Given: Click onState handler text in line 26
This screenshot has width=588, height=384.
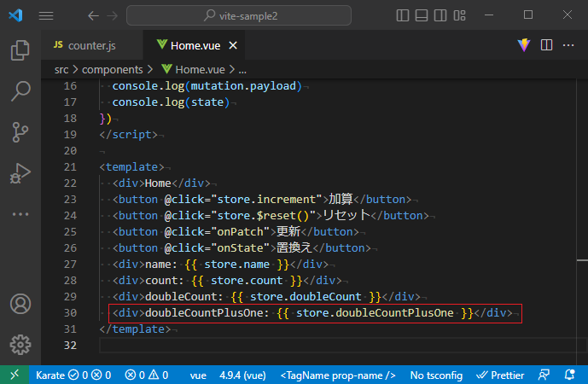Looking at the screenshot, I should (x=240, y=247).
